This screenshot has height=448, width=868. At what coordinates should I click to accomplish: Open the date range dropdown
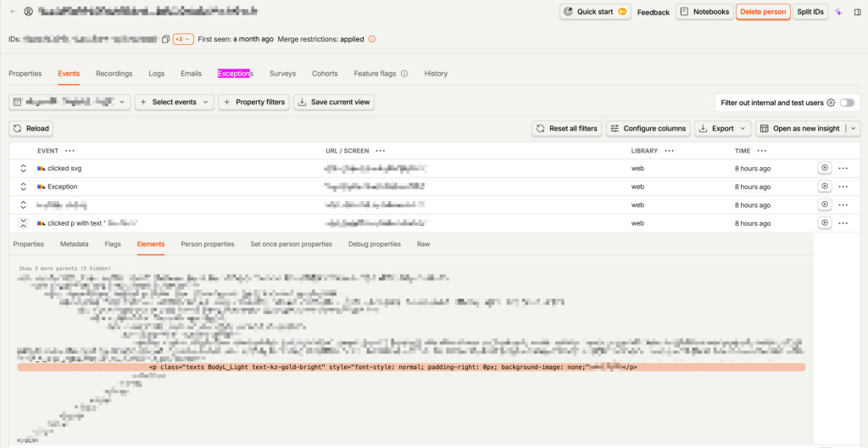(70, 102)
